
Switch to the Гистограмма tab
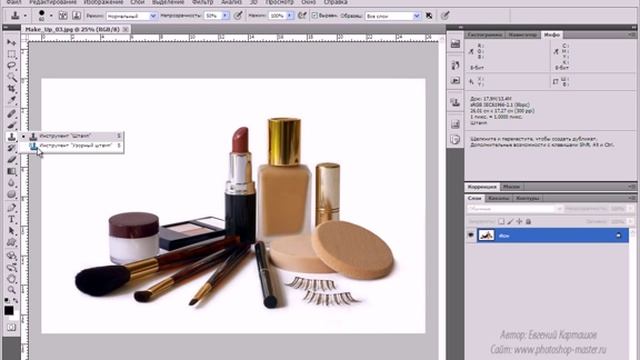point(485,35)
